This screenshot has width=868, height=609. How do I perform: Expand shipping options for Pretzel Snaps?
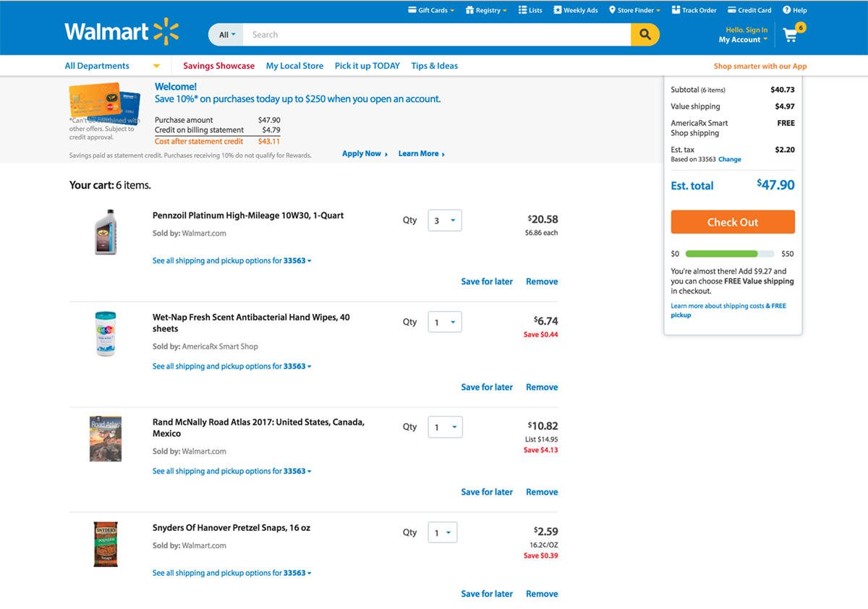[231, 573]
